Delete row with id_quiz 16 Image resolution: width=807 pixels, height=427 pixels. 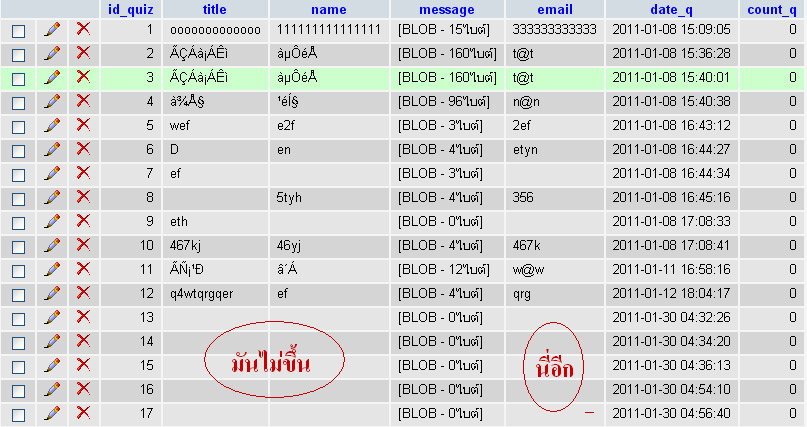(x=83, y=389)
